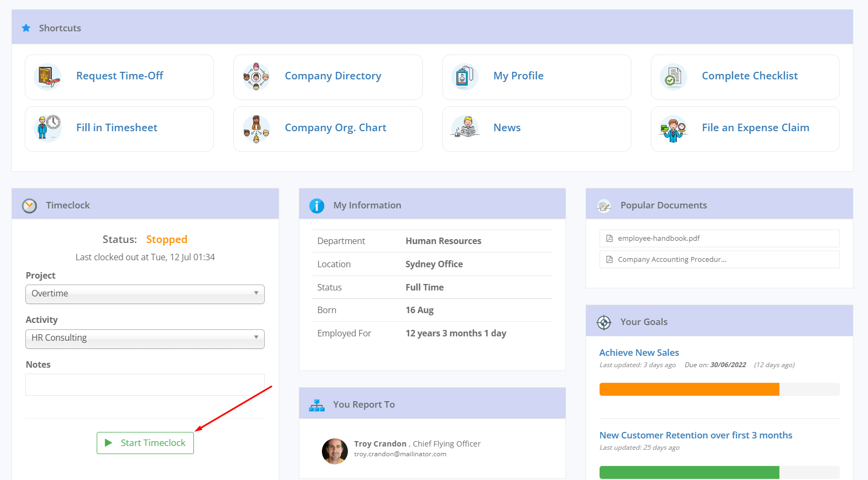Open File an Expense Claim
868x480 pixels.
coord(745,129)
